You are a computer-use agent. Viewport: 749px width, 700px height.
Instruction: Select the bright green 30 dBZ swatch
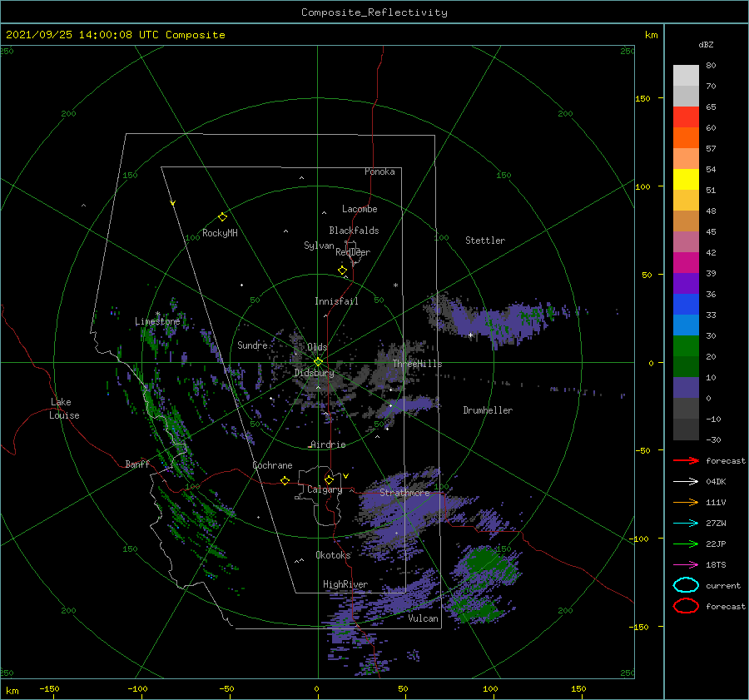686,346
